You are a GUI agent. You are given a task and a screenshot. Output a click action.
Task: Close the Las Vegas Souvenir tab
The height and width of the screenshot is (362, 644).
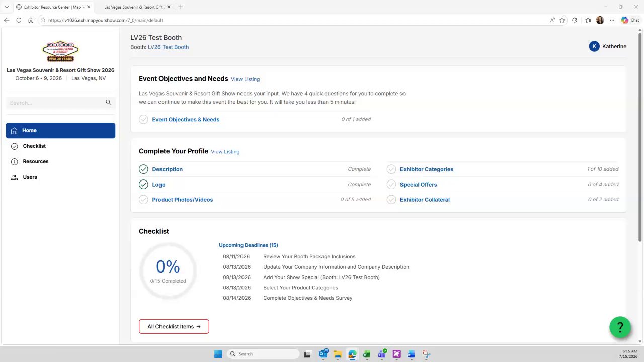point(168,7)
